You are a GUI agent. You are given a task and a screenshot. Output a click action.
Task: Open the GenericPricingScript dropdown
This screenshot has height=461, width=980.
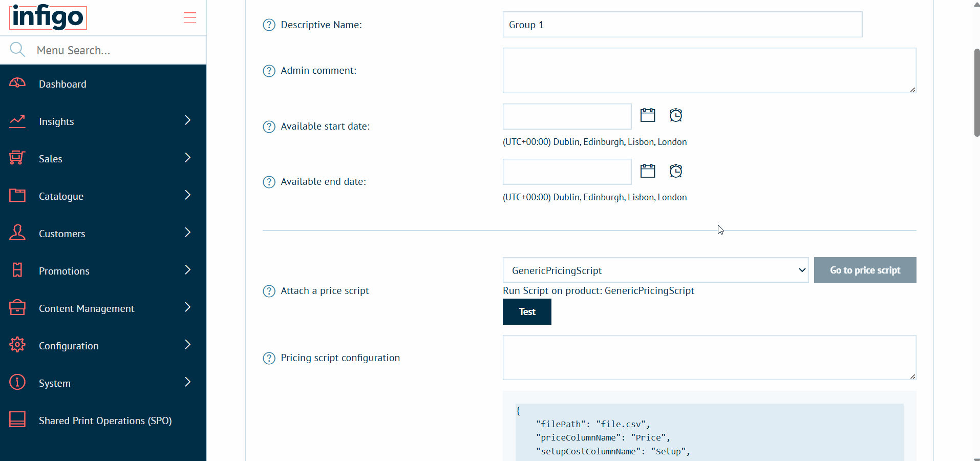[x=655, y=270]
